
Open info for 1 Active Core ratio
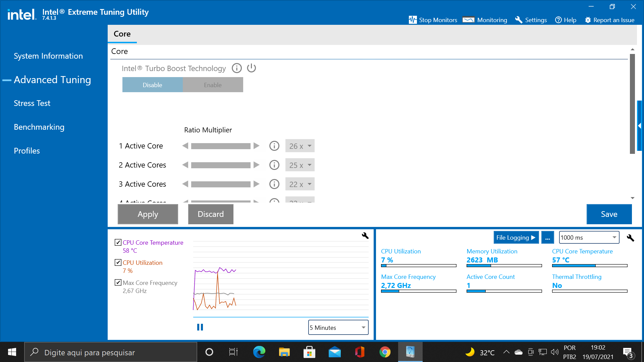coord(274,146)
